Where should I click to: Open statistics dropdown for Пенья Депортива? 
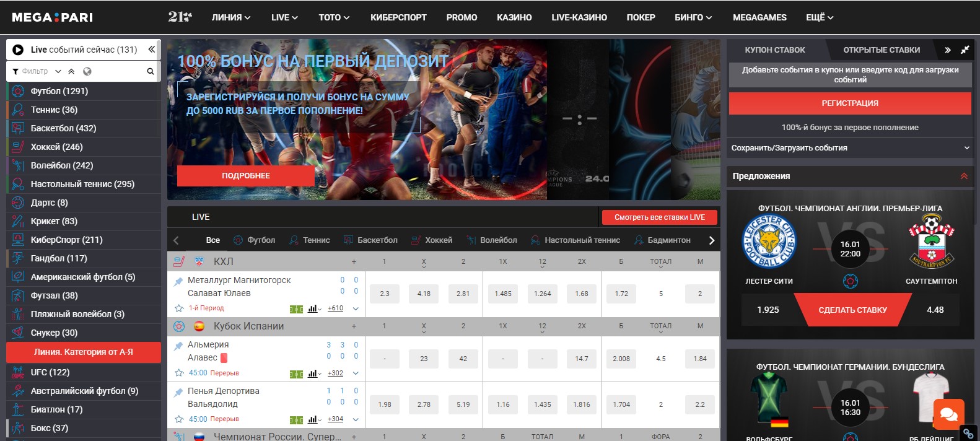314,419
